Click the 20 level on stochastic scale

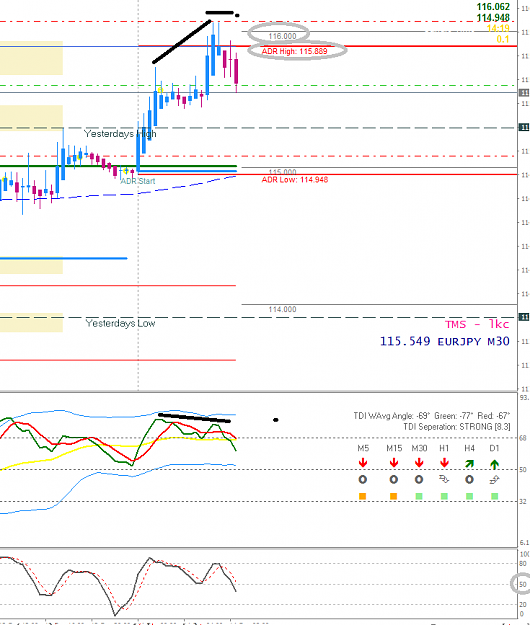[x=523, y=604]
